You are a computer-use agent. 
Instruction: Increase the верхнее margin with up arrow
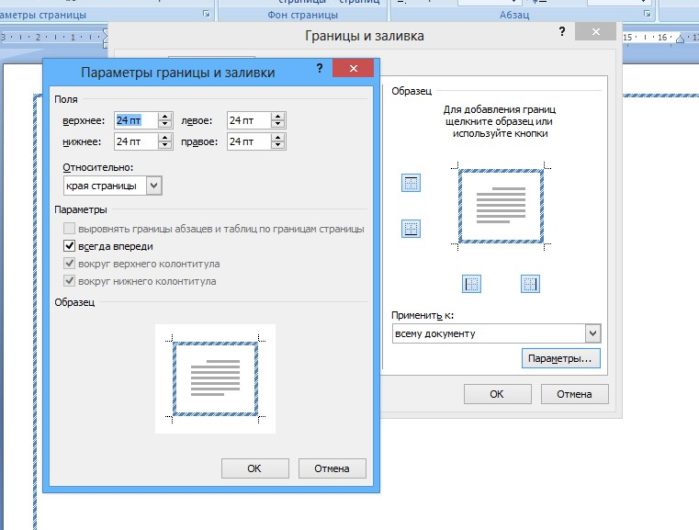coord(165,115)
